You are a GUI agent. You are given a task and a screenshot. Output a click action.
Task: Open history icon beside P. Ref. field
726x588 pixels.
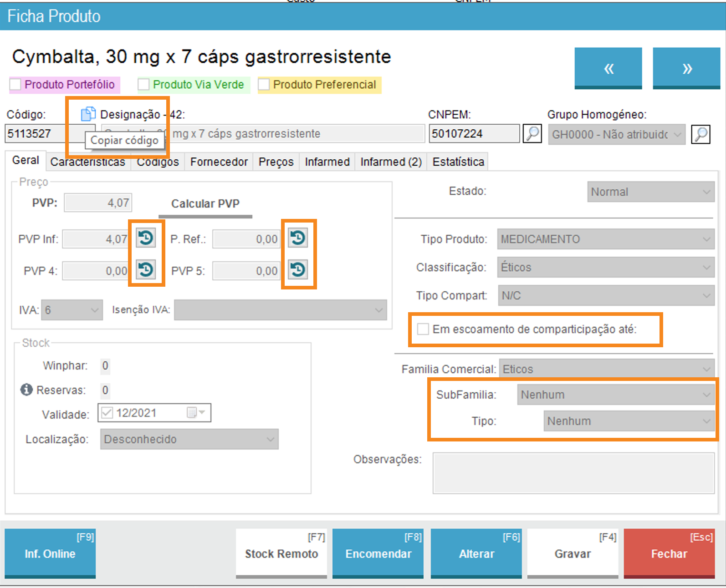298,238
